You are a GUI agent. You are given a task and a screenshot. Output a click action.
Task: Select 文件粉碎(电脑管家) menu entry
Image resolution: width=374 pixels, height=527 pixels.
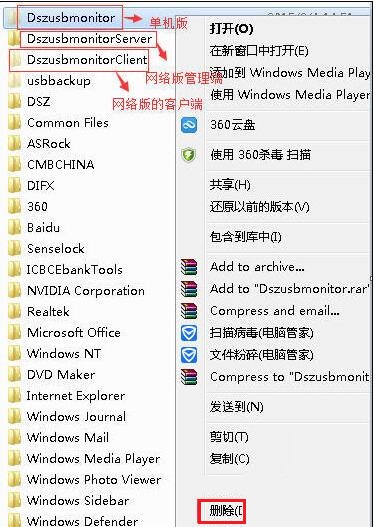pos(261,355)
